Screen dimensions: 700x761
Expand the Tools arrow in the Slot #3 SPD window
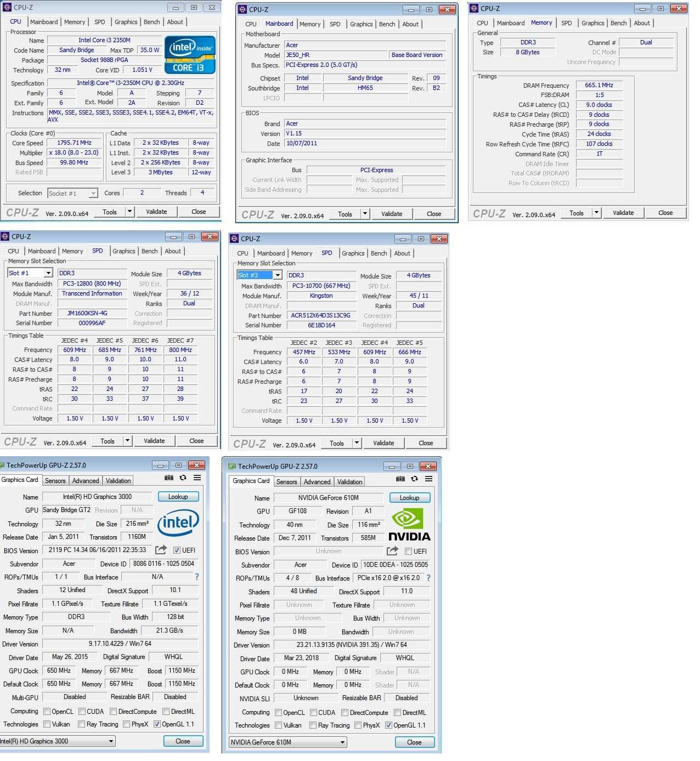pyautogui.click(x=357, y=443)
